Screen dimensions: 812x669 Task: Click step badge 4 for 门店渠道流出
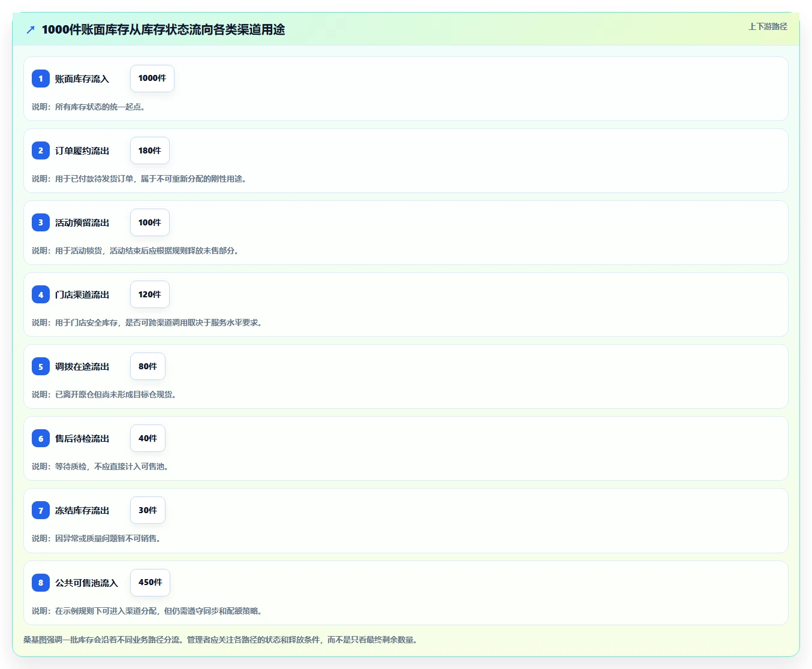tap(41, 294)
